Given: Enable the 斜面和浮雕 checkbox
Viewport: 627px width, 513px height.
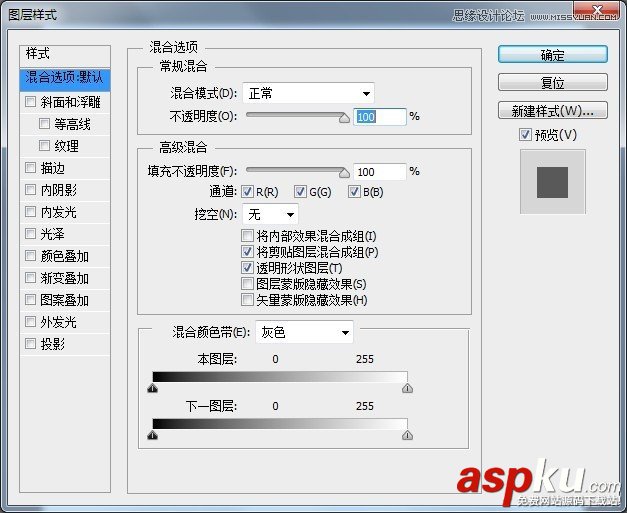Looking at the screenshot, I should 30,102.
